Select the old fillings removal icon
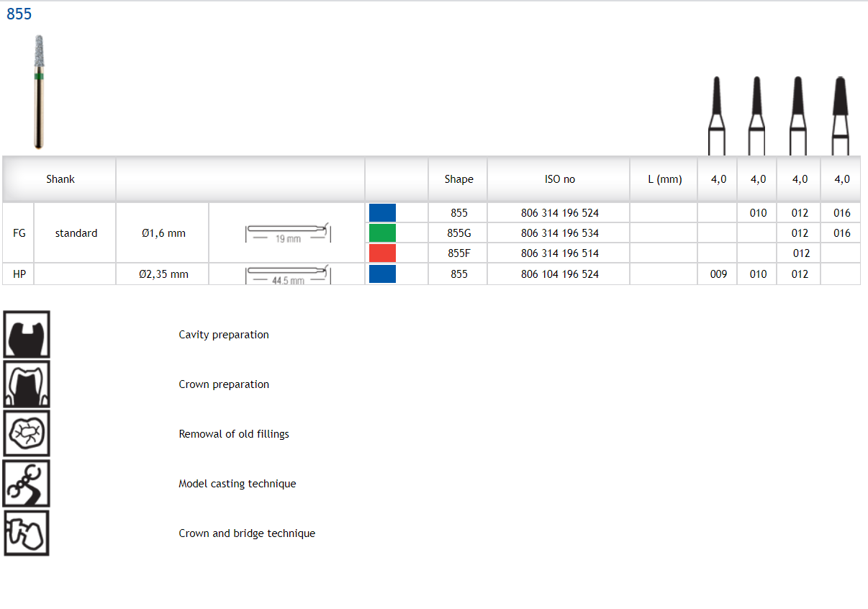This screenshot has height=609, width=868. (x=27, y=434)
